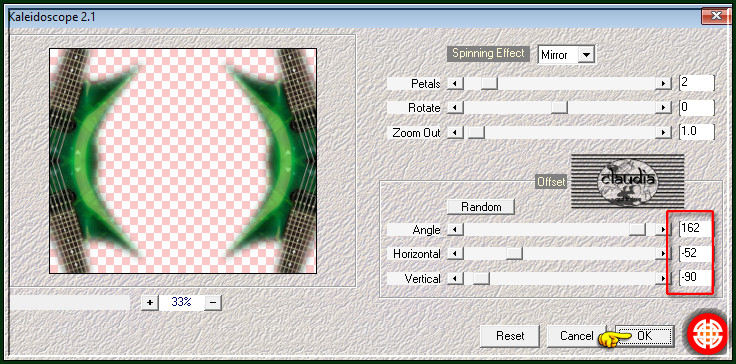Click the Rotate slider thumb
Image resolution: width=736 pixels, height=364 pixels.
tap(559, 108)
